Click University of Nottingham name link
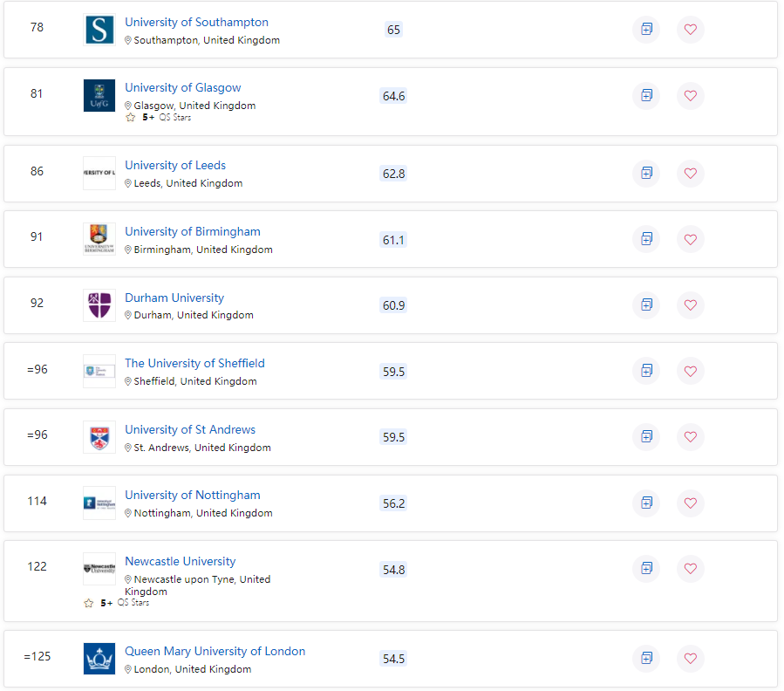Screen dimensions: 784x691 coord(192,496)
